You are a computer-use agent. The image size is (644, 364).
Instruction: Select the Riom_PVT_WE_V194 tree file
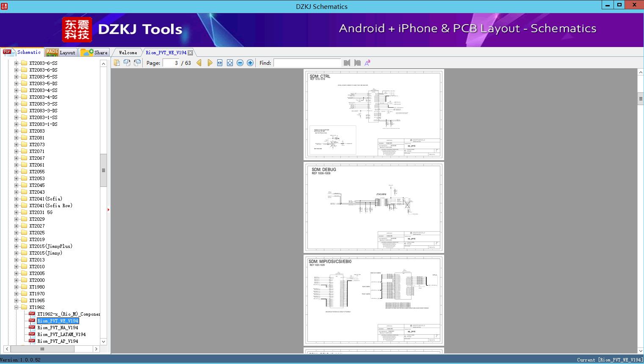[58, 321]
